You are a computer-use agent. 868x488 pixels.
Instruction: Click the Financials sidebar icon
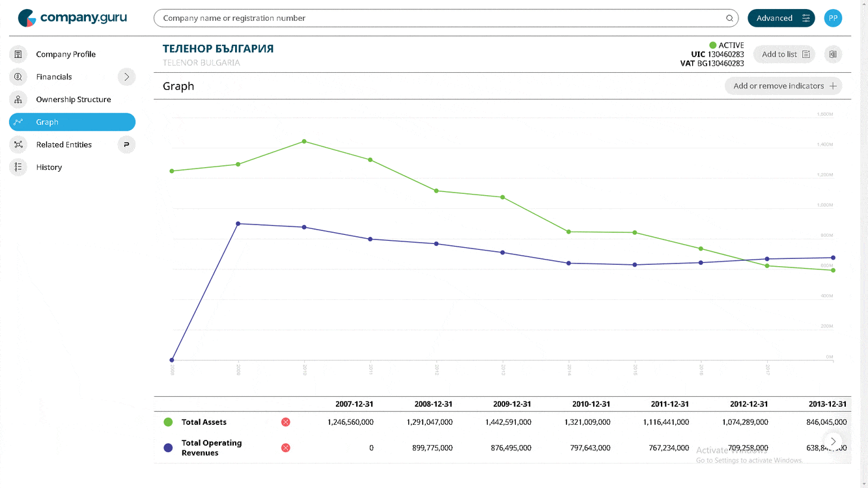[x=18, y=77]
